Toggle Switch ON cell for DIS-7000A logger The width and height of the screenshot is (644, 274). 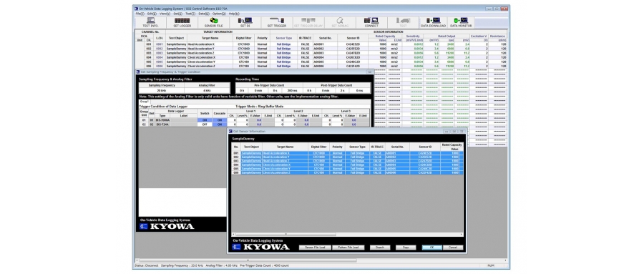coord(205,120)
